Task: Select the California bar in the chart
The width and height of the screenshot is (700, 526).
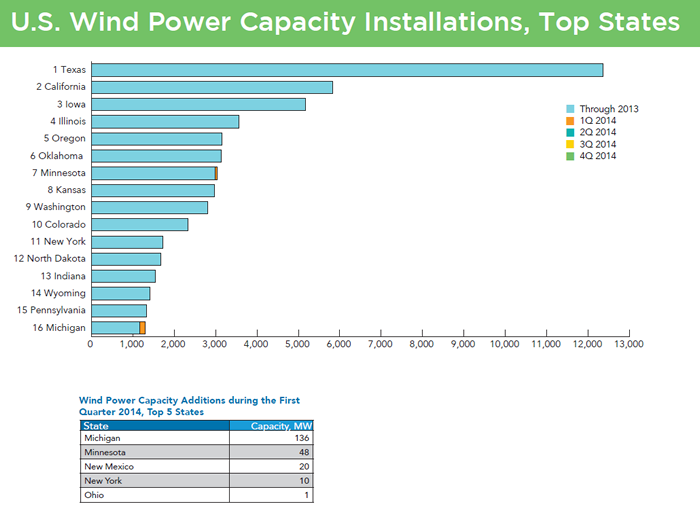Action: click(212, 87)
